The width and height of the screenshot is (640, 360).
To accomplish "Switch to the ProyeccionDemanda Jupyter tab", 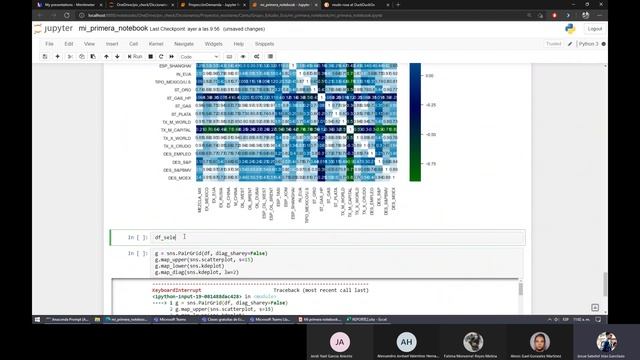I will [213, 5].
